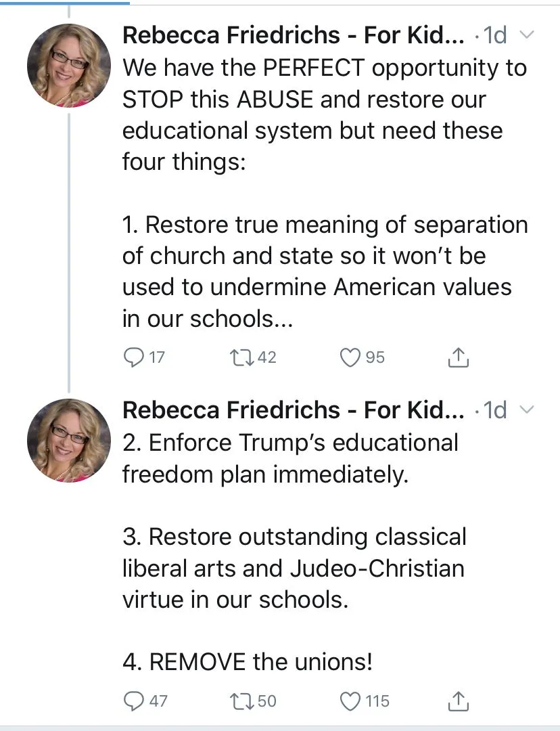560x731 pixels.
Task: Like the tweet with 115 likes
Action: click(x=350, y=701)
